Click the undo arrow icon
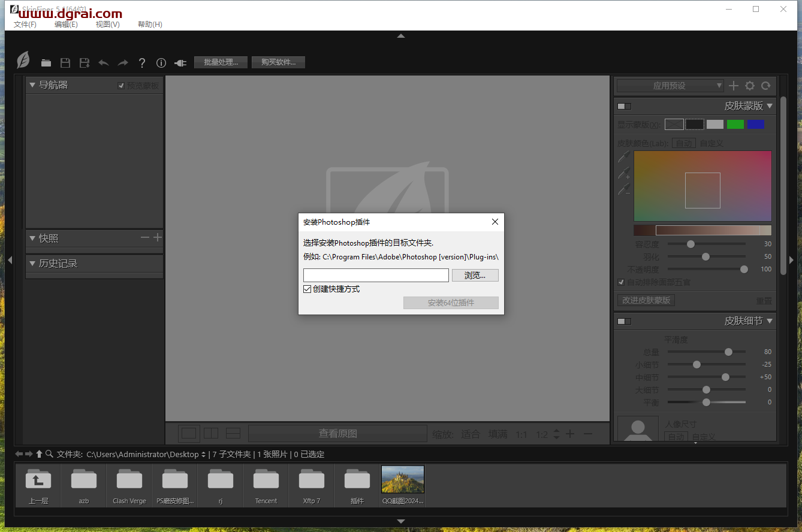This screenshot has height=532, width=802. (x=104, y=63)
